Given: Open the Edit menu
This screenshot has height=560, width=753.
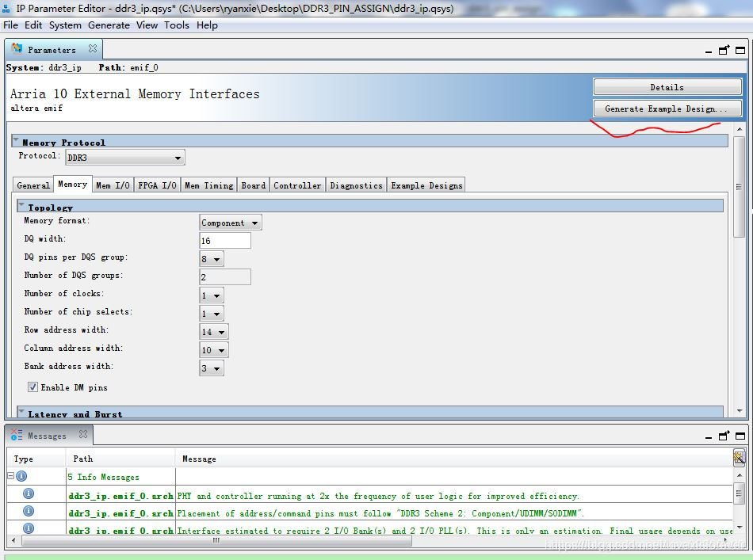Looking at the screenshot, I should pyautogui.click(x=33, y=25).
